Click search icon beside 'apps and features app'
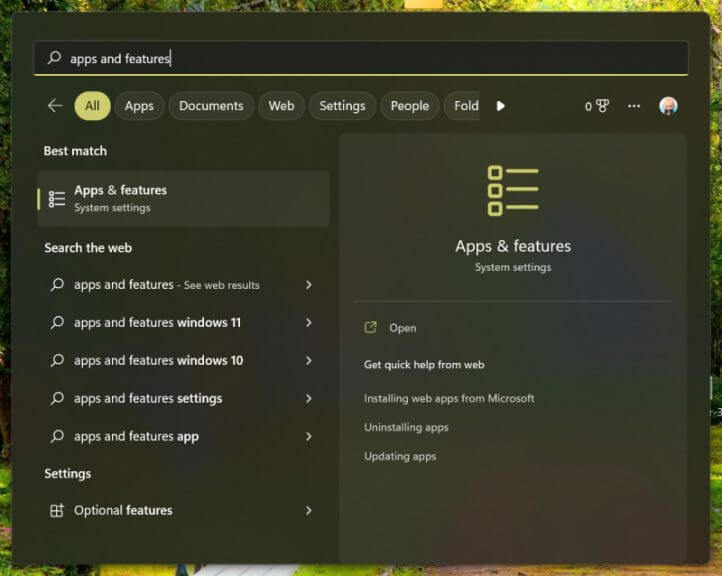The image size is (722, 576). pyautogui.click(x=57, y=436)
